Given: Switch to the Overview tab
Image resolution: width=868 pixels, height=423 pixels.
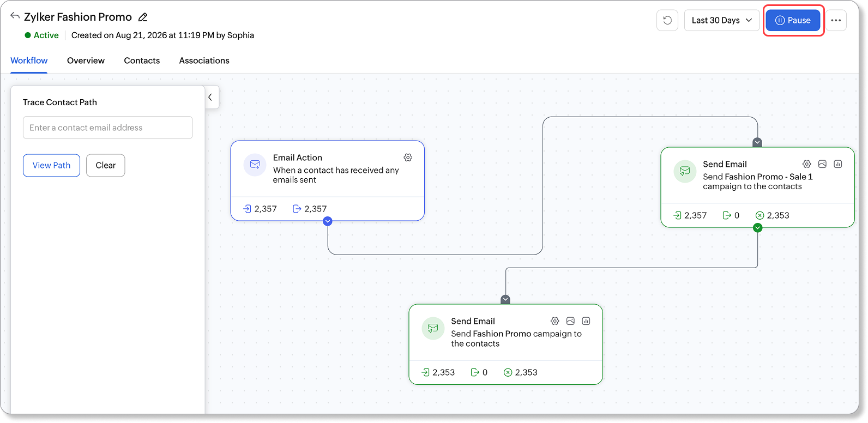Looking at the screenshot, I should [x=86, y=61].
